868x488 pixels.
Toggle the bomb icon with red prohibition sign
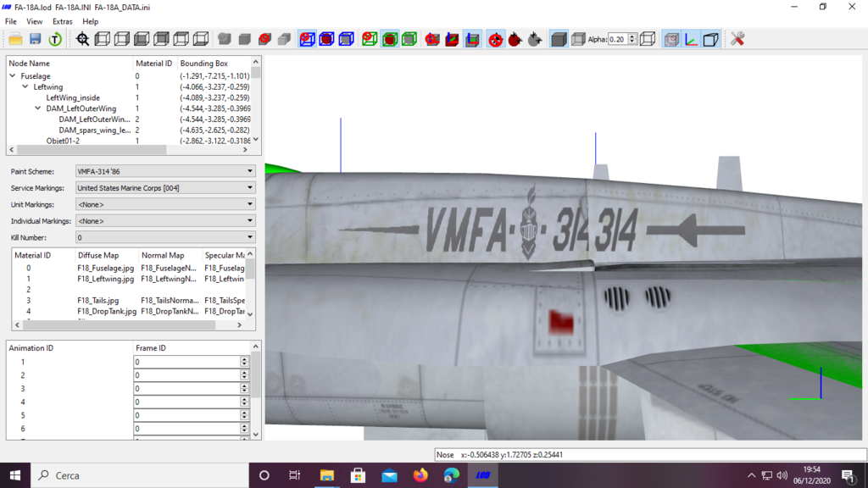click(x=495, y=39)
